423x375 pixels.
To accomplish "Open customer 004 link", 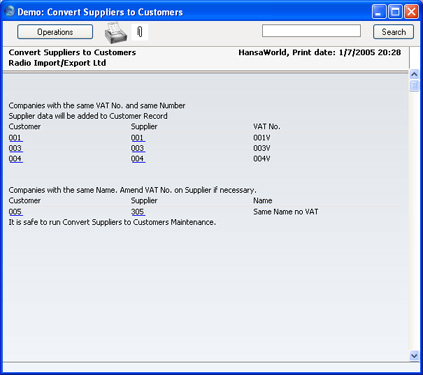I will pyautogui.click(x=15, y=159).
